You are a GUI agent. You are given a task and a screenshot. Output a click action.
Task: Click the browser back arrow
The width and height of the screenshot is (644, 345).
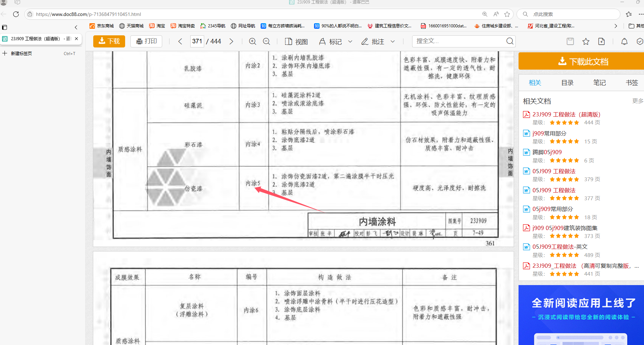click(x=3, y=14)
